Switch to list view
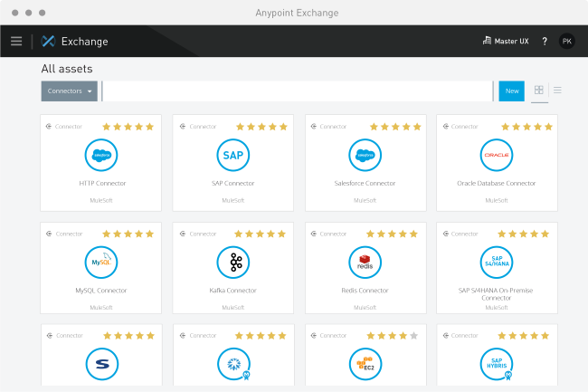 557,90
